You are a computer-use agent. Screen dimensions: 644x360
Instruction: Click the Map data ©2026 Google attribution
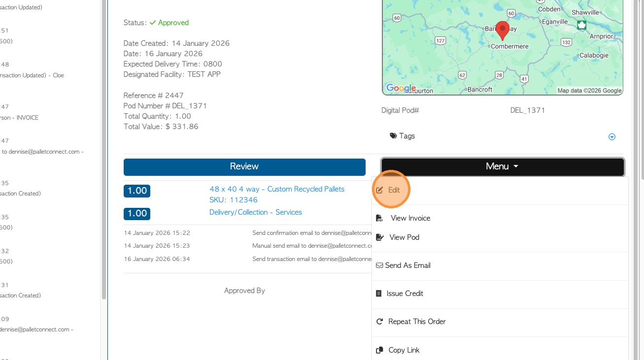589,91
